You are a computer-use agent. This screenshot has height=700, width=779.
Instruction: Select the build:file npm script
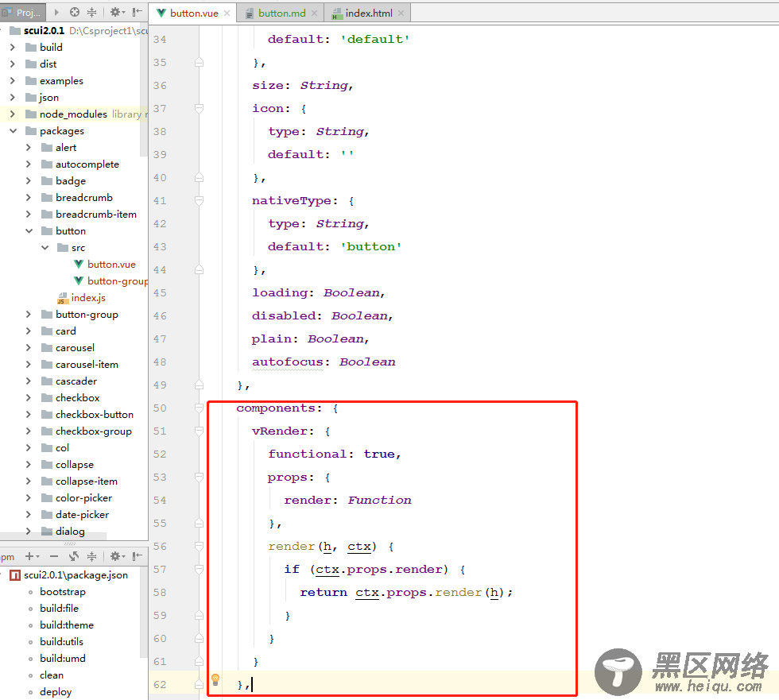tap(59, 608)
